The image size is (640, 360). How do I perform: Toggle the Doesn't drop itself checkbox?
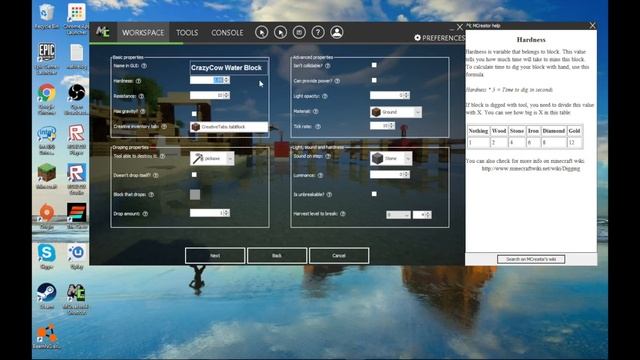pyautogui.click(x=194, y=175)
